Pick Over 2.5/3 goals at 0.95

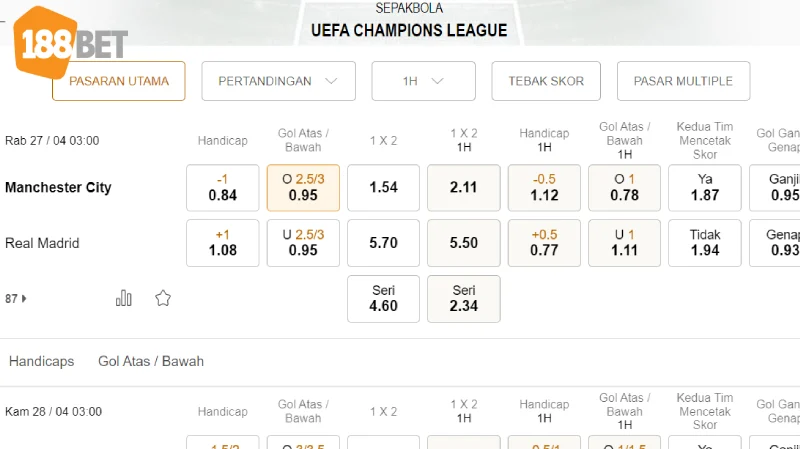tap(303, 188)
